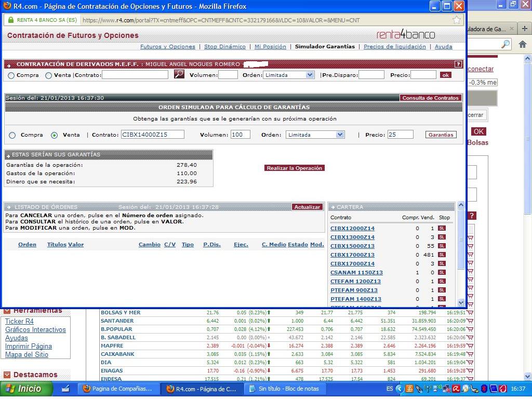
Task: Open Windows Inicio start button
Action: 26,389
